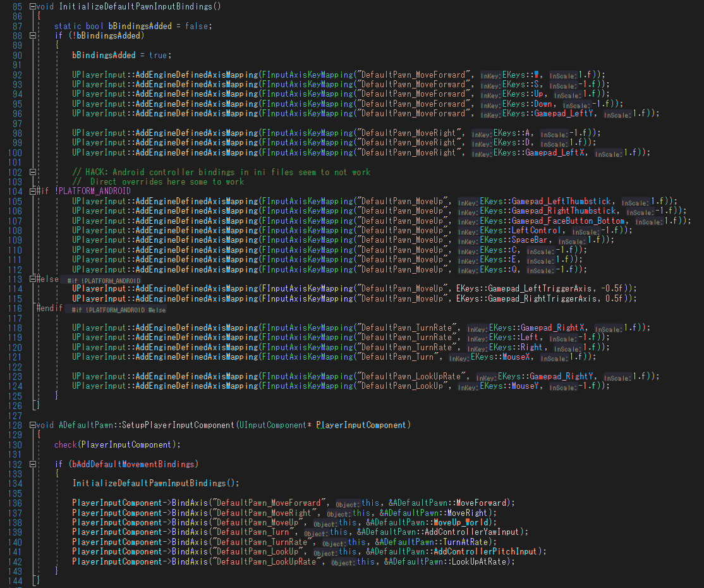Click the EKeys::W key on line 92

point(520,75)
